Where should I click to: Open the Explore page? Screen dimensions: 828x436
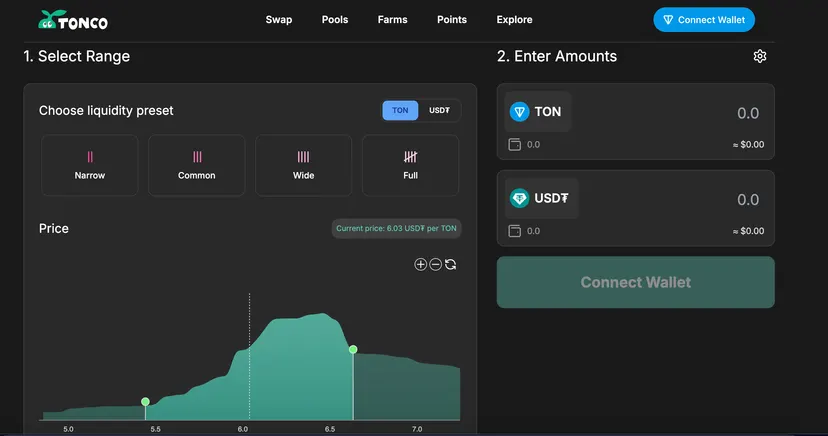[x=514, y=20]
